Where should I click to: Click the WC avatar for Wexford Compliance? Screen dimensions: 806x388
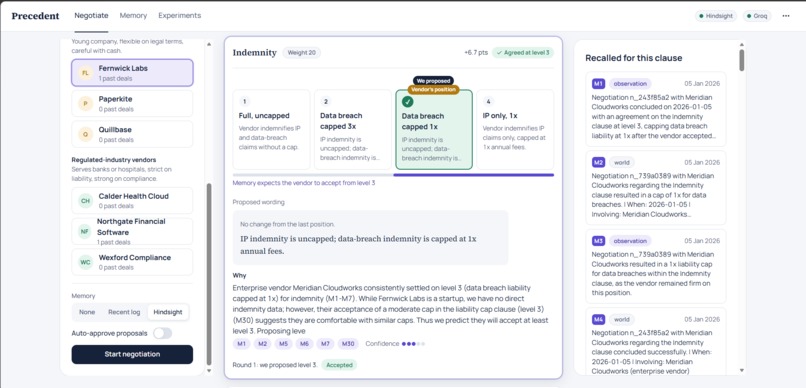pyautogui.click(x=86, y=262)
